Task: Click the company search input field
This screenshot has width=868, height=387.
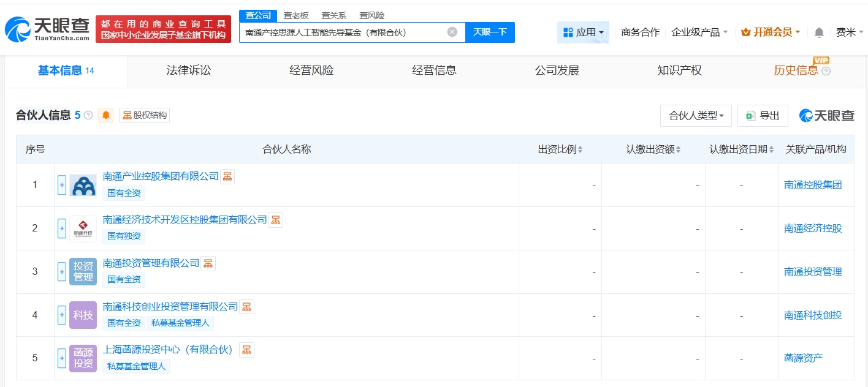Action: [x=343, y=32]
